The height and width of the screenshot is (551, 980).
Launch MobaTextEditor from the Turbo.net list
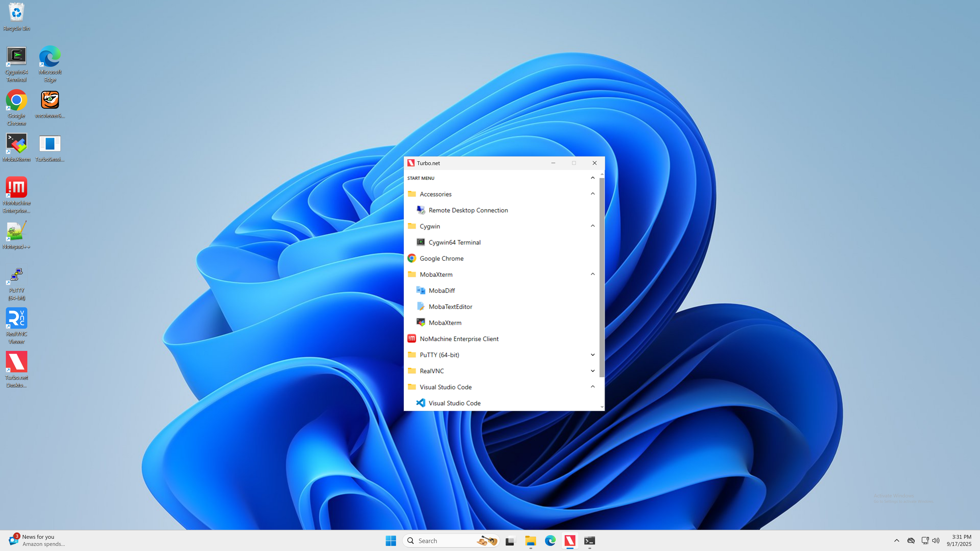[501, 307]
